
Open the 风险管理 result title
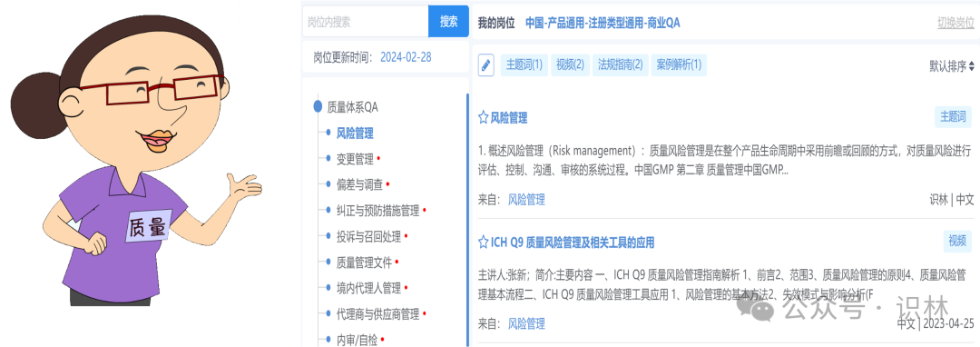509,117
